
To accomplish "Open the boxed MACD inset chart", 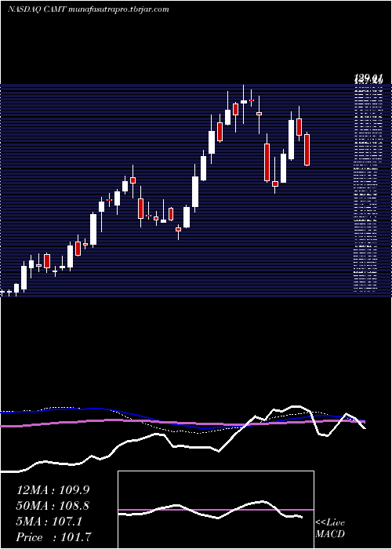I will coord(216,510).
